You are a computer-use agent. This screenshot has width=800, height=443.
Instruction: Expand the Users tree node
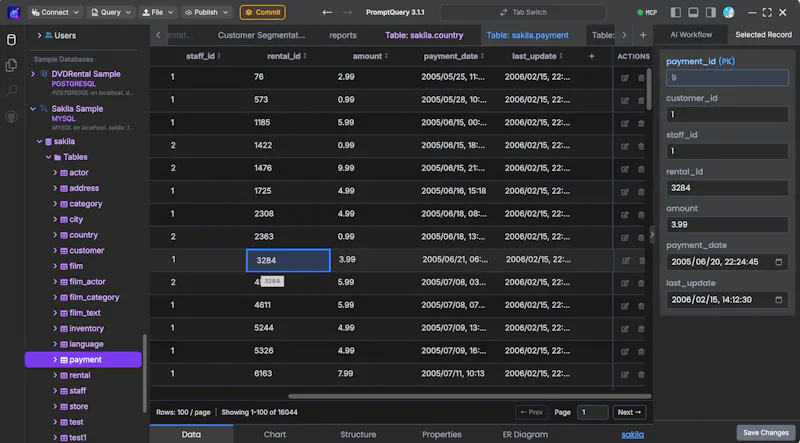39,36
